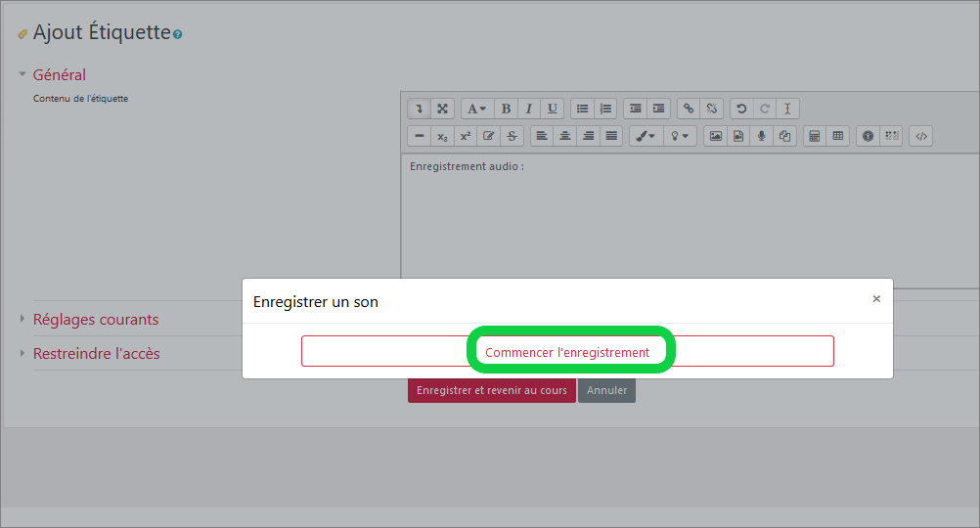This screenshot has width=980, height=528.
Task: Click the insert media file icon
Action: click(x=738, y=136)
